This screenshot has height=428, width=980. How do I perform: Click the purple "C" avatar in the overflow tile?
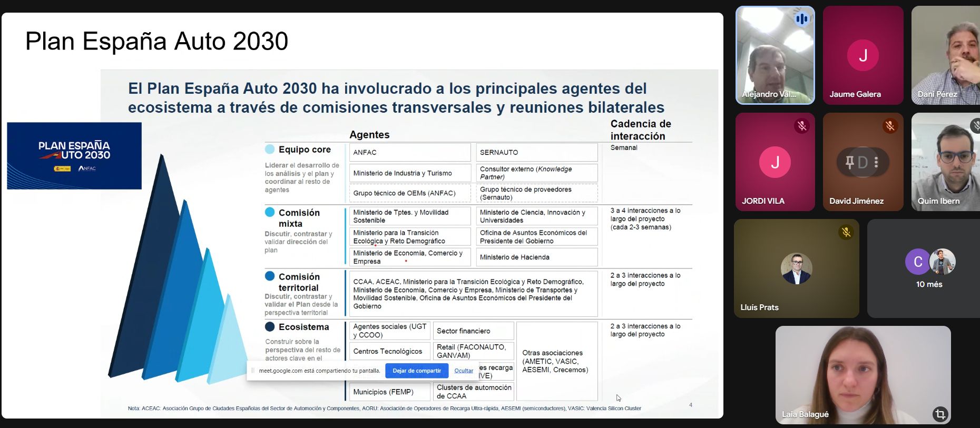click(917, 262)
